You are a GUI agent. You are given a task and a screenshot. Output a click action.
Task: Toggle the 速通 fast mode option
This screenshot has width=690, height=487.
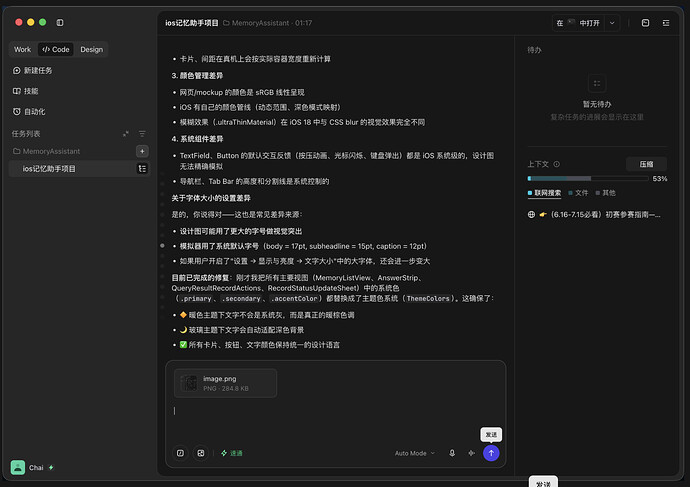point(232,453)
